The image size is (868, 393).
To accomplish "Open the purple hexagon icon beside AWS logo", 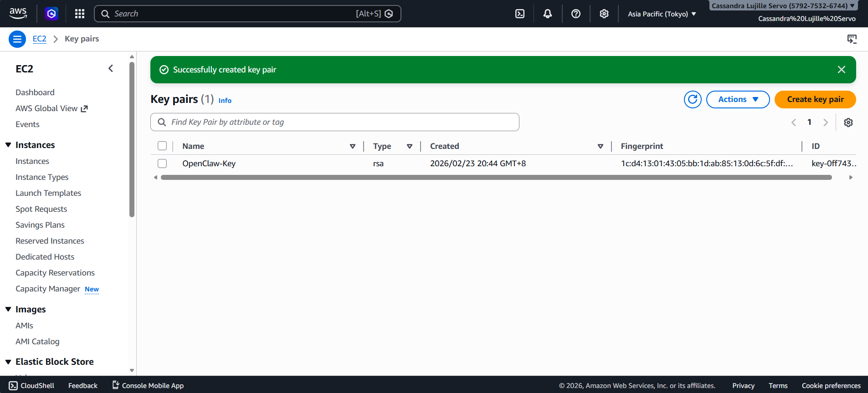I will 51,14.
